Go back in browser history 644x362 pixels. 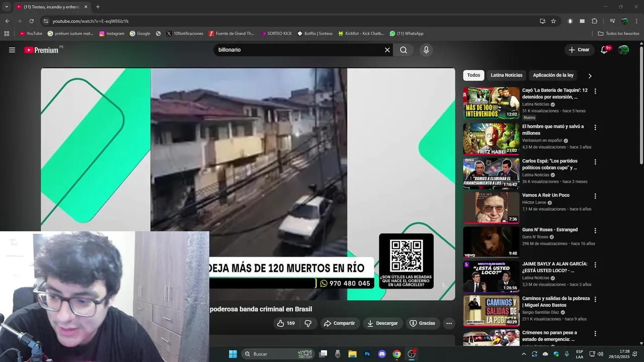7,21
